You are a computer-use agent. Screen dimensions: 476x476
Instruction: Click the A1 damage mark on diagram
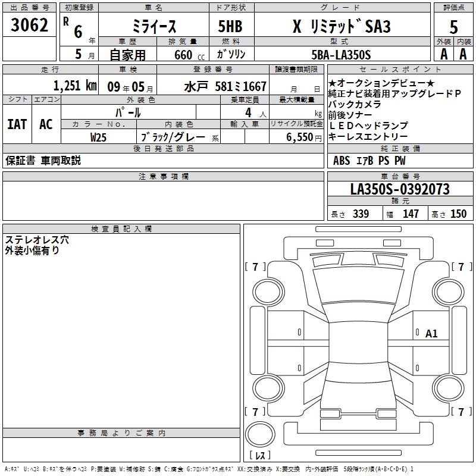[x=431, y=334]
